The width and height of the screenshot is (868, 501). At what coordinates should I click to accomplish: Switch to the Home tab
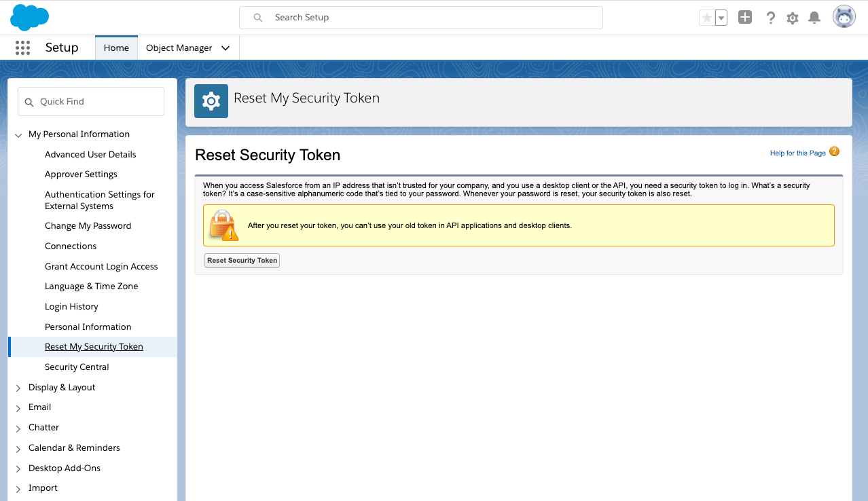click(x=116, y=48)
